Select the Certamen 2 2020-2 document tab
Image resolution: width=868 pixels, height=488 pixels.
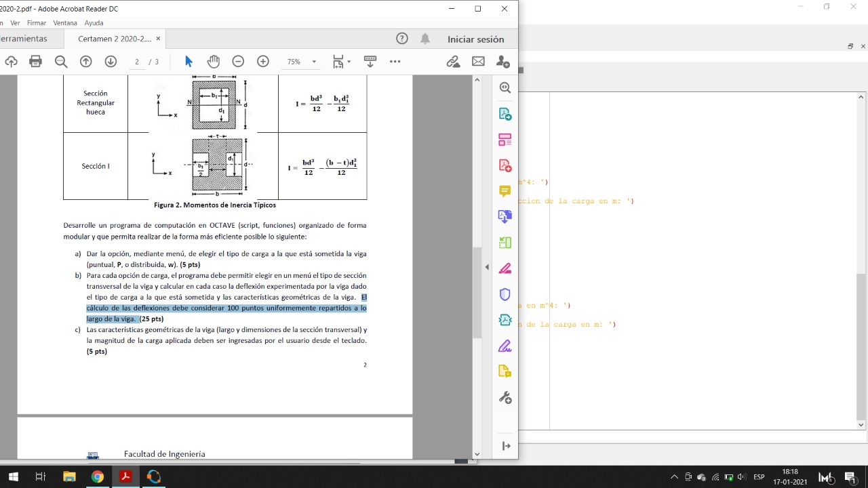(x=115, y=39)
